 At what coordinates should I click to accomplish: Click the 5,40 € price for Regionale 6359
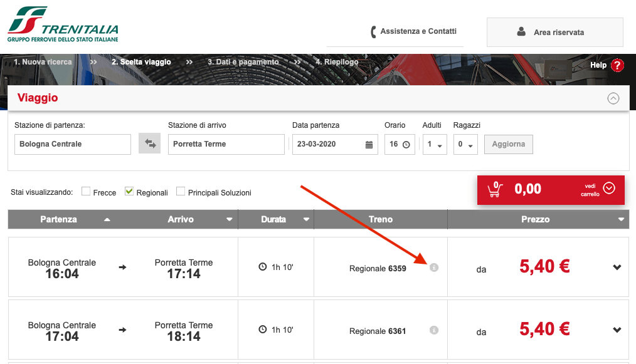pyautogui.click(x=544, y=266)
